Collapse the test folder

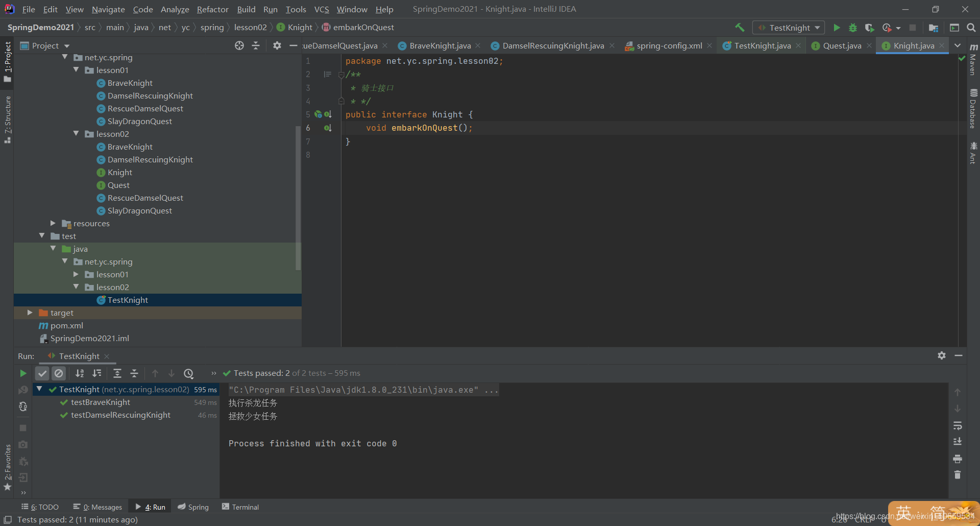[x=42, y=236]
